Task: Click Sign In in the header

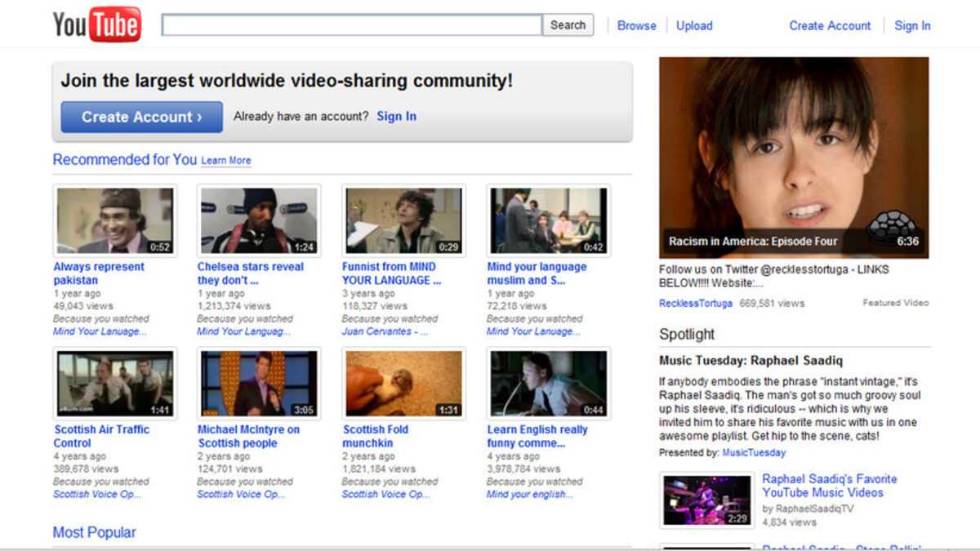Action: [x=912, y=26]
